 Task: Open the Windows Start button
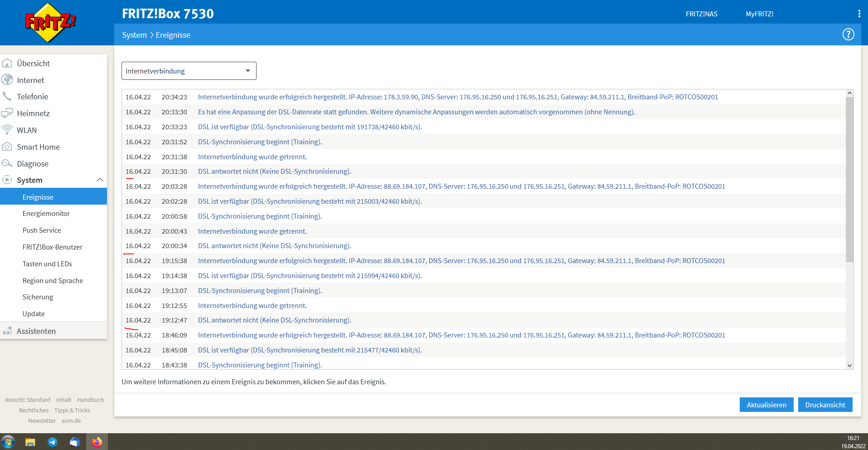point(8,441)
